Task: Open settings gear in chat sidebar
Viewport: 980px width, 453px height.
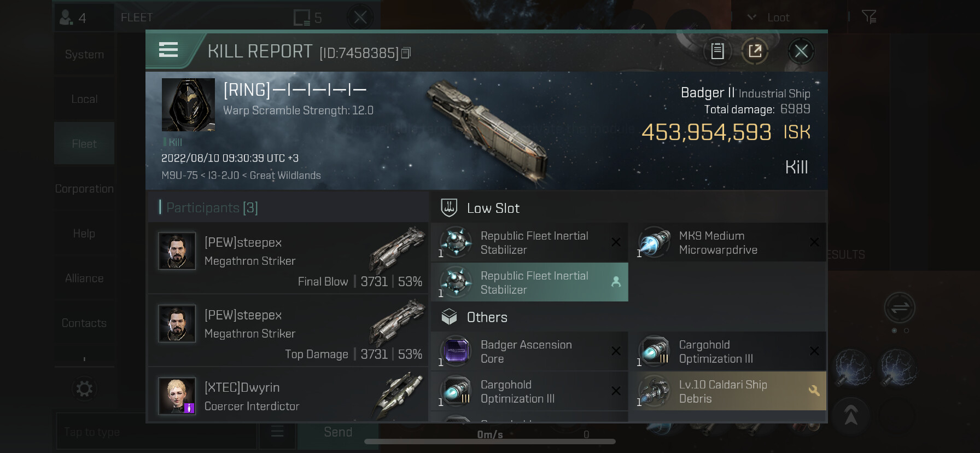Action: [x=84, y=389]
